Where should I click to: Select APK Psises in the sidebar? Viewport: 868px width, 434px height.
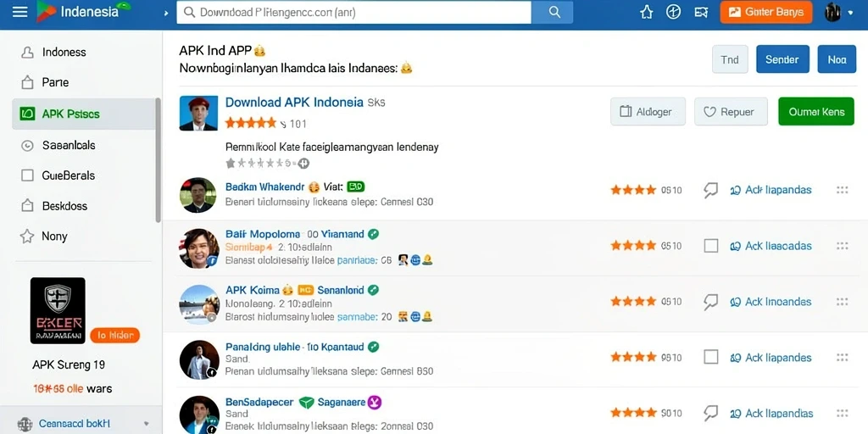[84, 114]
